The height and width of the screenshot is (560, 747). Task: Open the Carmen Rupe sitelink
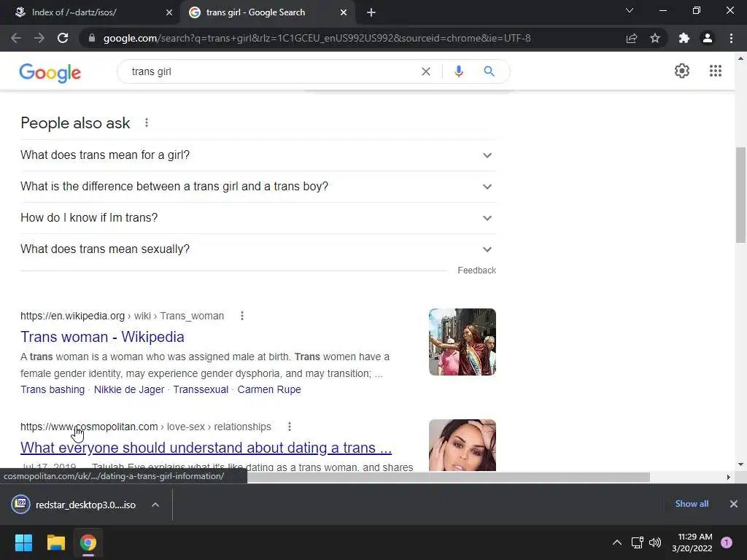pos(269,389)
